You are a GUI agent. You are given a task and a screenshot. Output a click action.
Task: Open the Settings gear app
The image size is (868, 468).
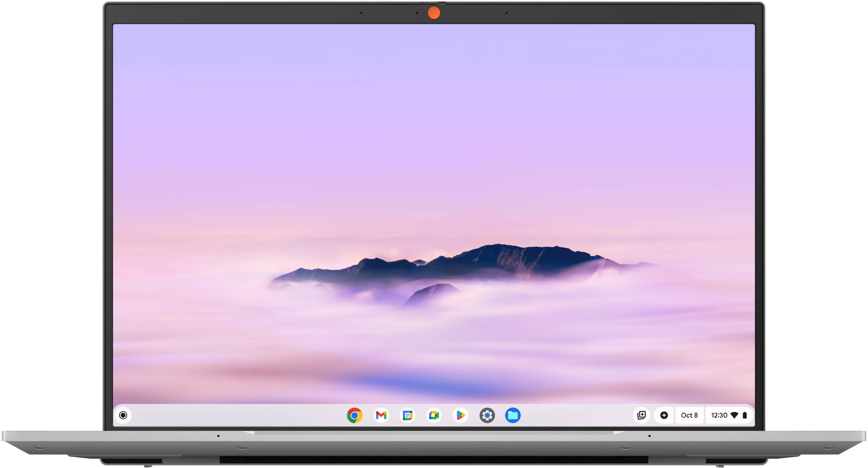click(x=487, y=415)
